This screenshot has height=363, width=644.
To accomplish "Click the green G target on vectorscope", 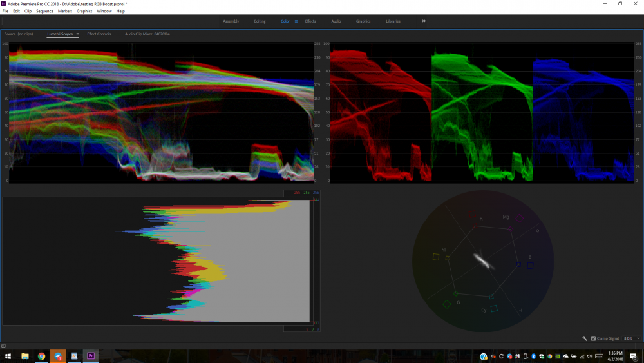I will (x=446, y=304).
